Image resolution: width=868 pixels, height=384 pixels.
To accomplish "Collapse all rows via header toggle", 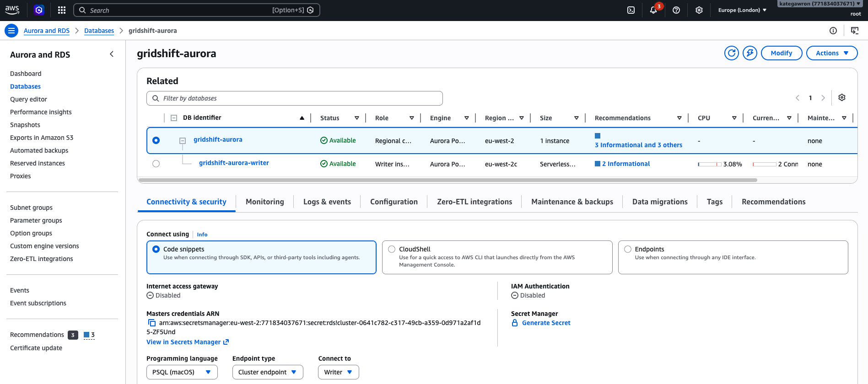I will pyautogui.click(x=174, y=118).
